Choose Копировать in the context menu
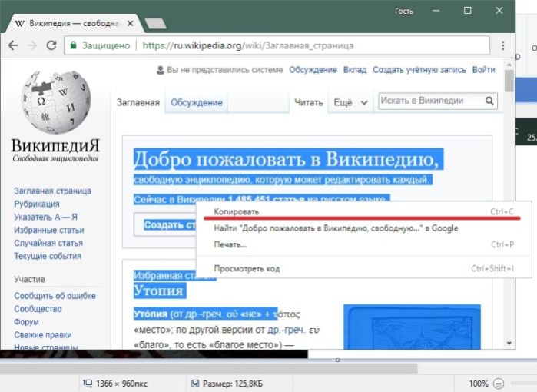The width and height of the screenshot is (537, 392). click(363, 212)
